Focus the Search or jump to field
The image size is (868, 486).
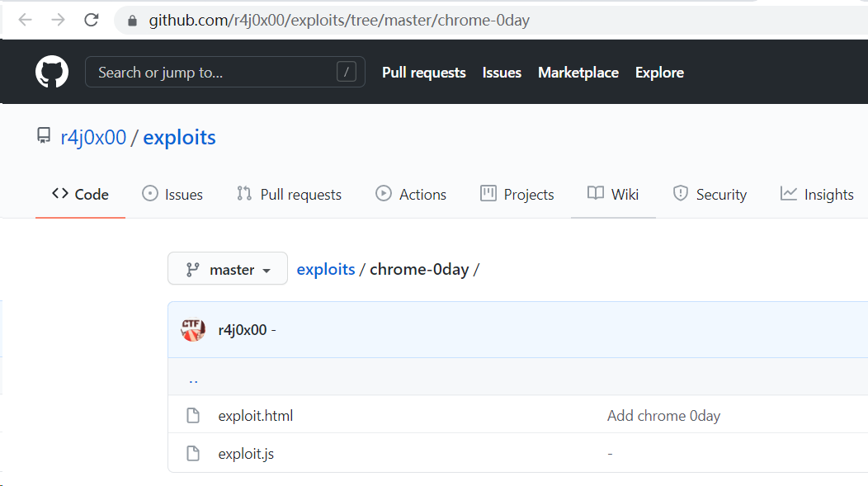point(224,72)
